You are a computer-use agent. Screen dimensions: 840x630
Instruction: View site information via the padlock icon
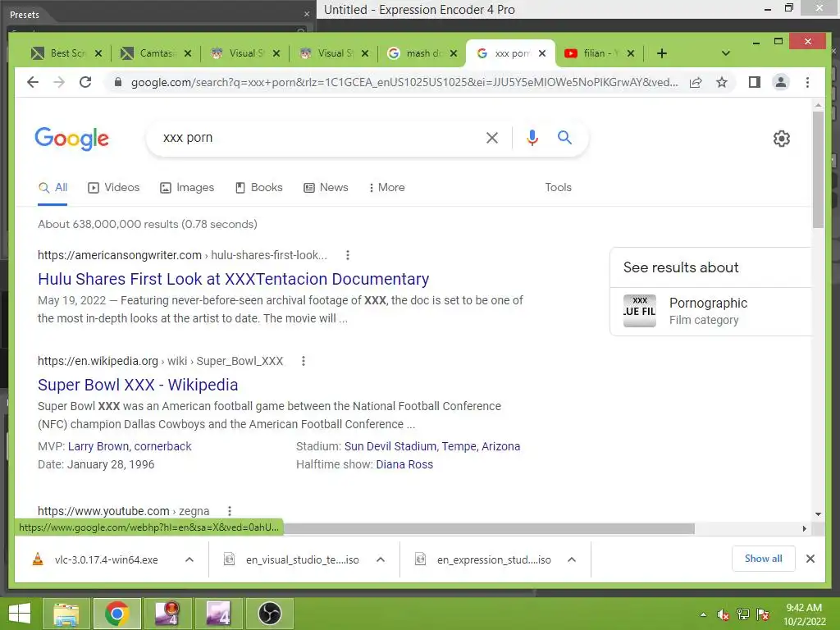pyautogui.click(x=118, y=82)
